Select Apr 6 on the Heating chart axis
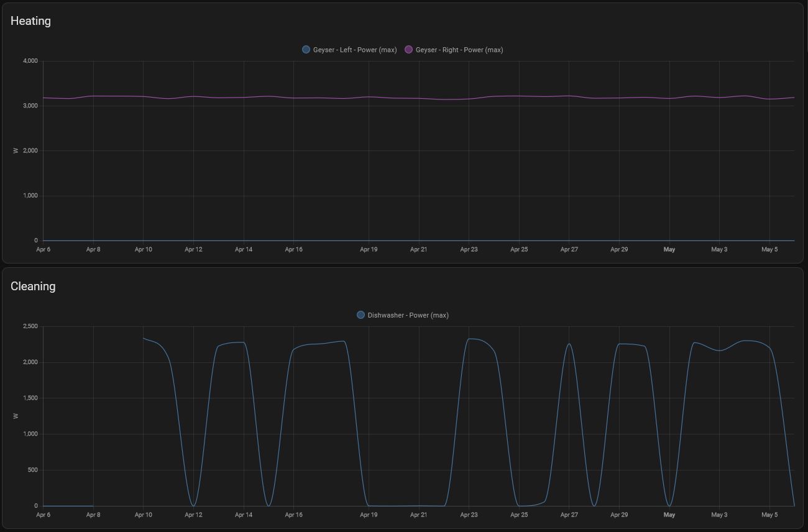 tap(43, 250)
